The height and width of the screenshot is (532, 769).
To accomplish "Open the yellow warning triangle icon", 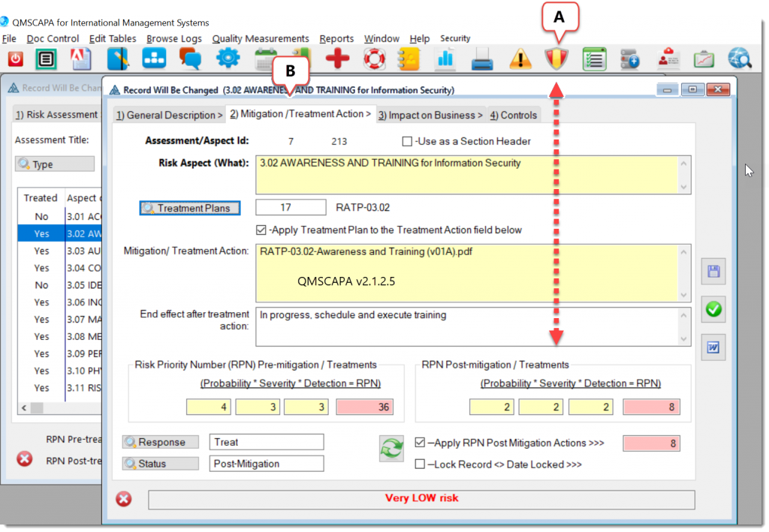I will (x=520, y=60).
